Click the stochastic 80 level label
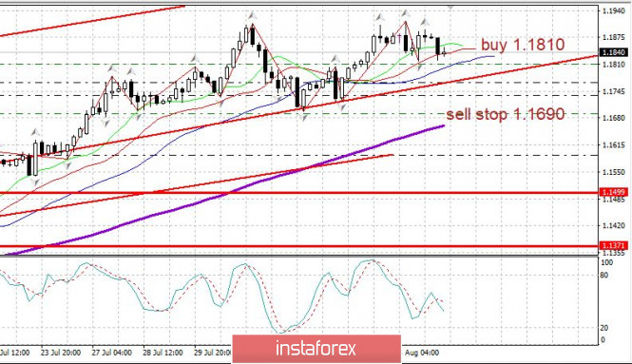This screenshot has width=632, height=364. tap(603, 276)
